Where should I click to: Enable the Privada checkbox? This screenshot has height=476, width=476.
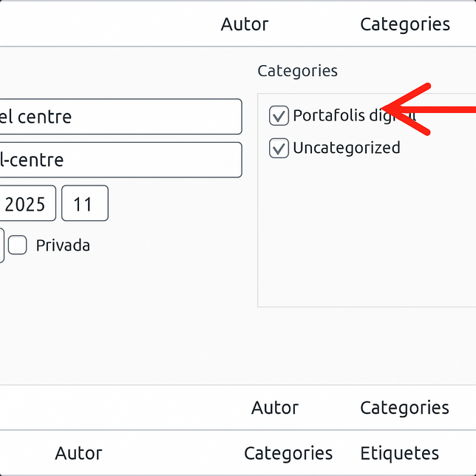[18, 245]
